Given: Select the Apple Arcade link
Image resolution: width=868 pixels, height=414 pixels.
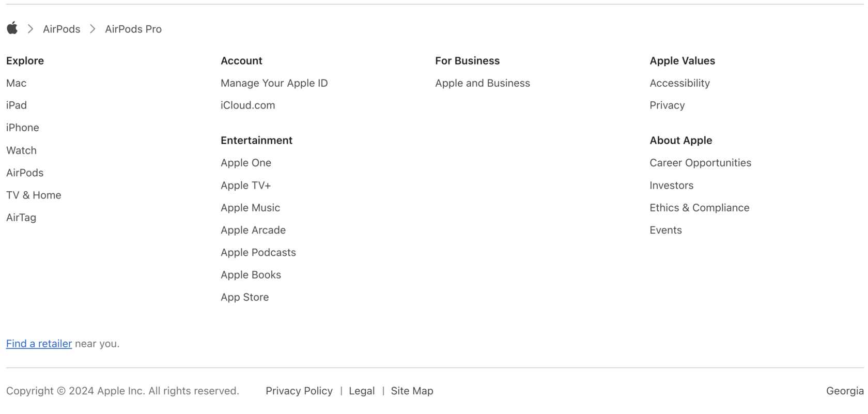Looking at the screenshot, I should coord(253,230).
